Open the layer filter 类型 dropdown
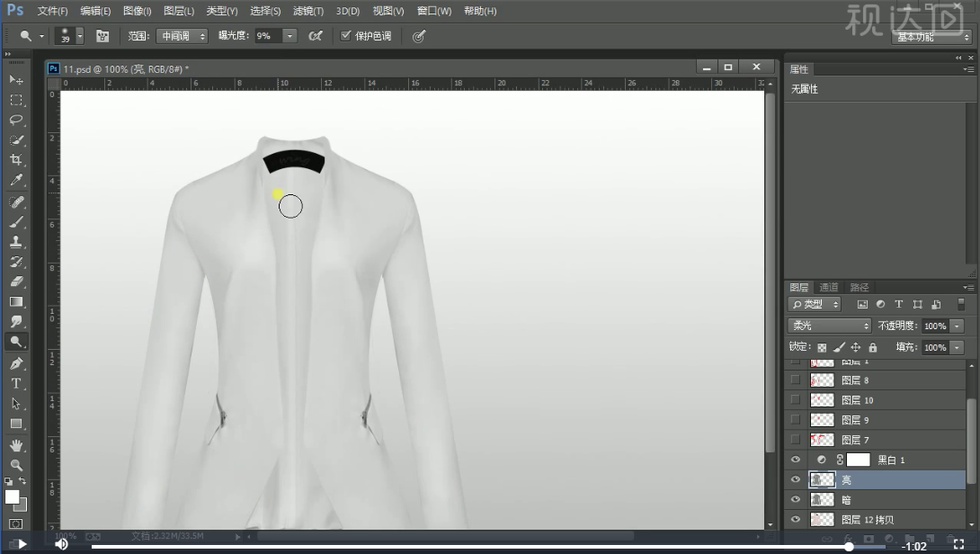Image resolution: width=980 pixels, height=554 pixels. pos(815,305)
